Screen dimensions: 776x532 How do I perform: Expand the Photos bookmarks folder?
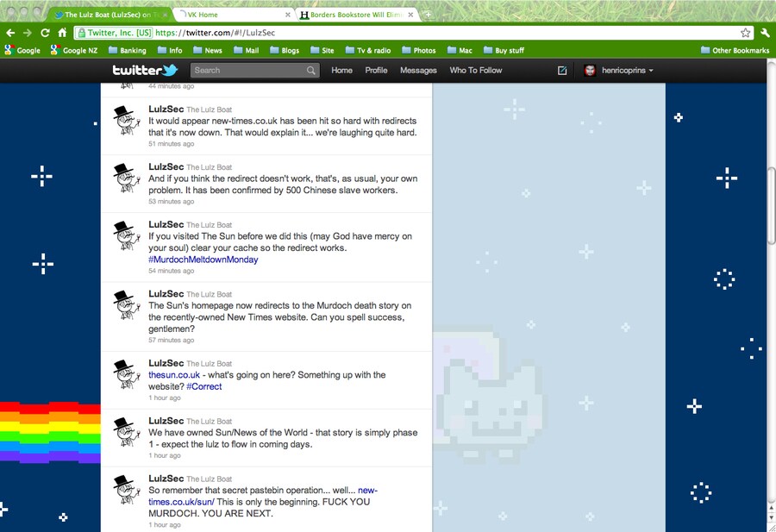point(419,50)
